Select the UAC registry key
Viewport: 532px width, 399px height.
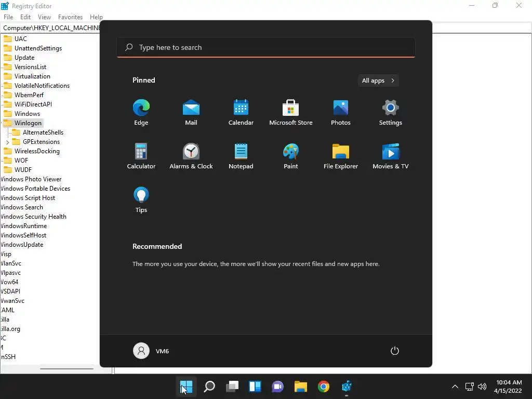point(20,38)
